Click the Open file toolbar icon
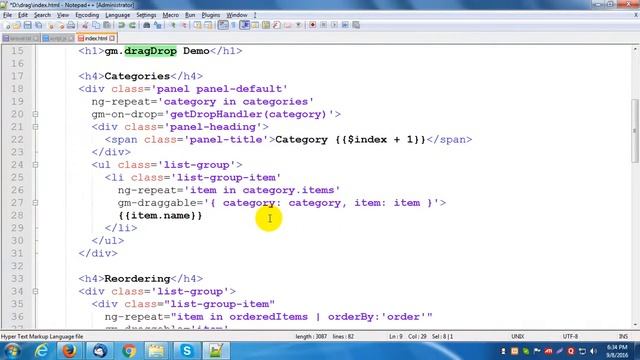The image size is (640, 360). pos(16,25)
